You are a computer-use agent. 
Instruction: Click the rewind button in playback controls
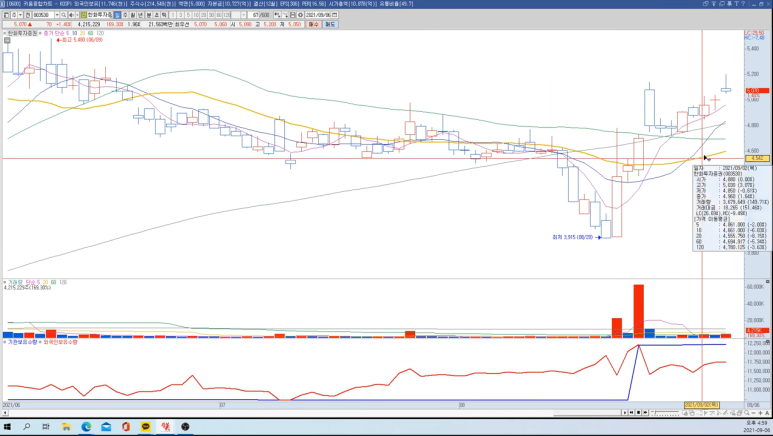coord(632,412)
